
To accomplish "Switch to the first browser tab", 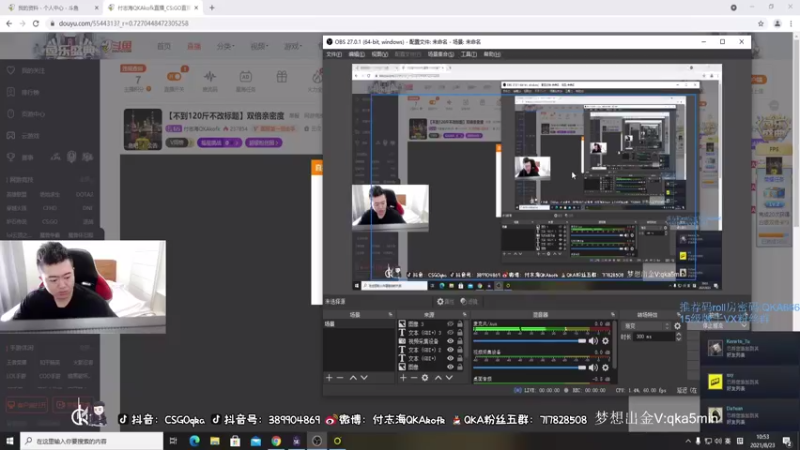I will click(52, 8).
